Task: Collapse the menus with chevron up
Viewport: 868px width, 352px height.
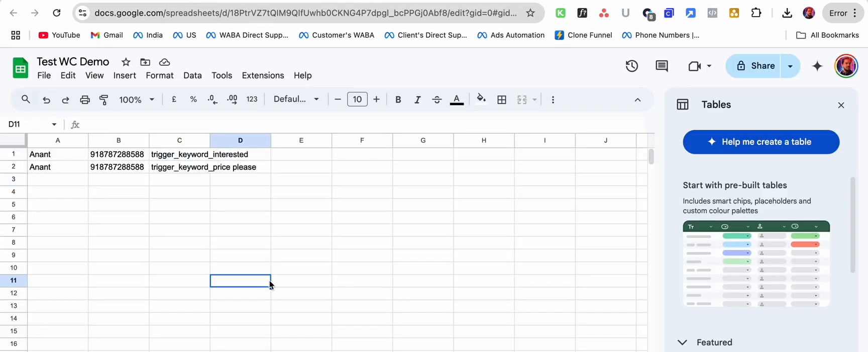Action: tap(637, 100)
